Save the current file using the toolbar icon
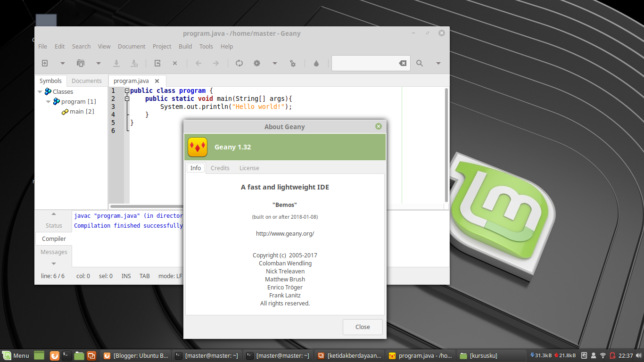Viewport: 644px width, 362px height. click(116, 63)
